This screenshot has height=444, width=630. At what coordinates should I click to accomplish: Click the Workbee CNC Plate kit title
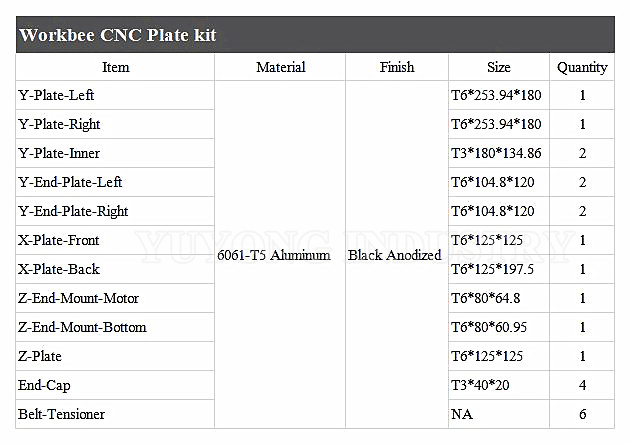(x=118, y=35)
